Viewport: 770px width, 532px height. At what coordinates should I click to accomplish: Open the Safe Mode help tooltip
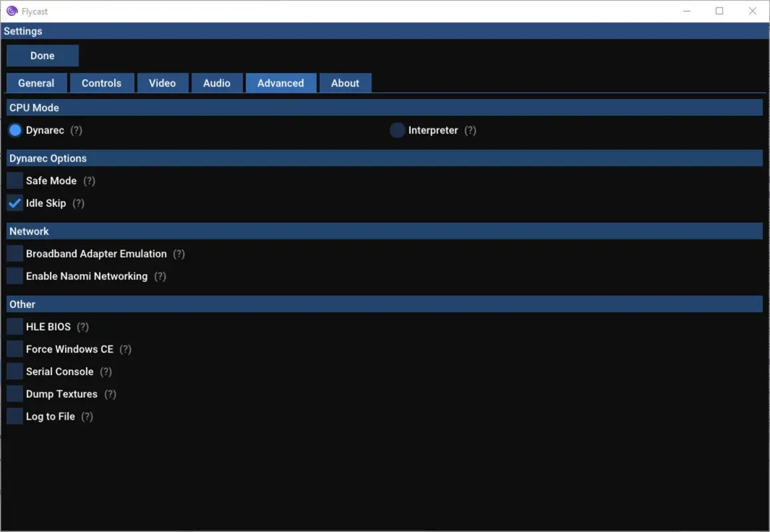tap(90, 180)
